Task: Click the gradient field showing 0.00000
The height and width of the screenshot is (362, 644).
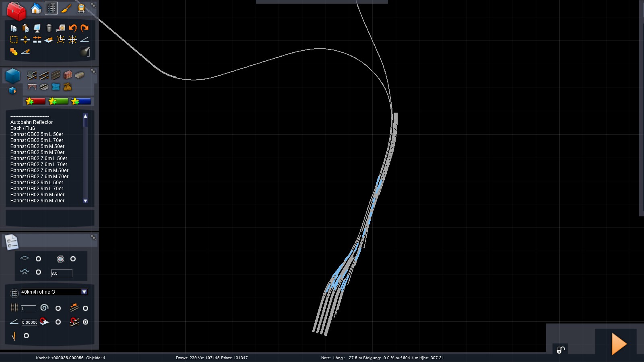Action: coord(29,322)
